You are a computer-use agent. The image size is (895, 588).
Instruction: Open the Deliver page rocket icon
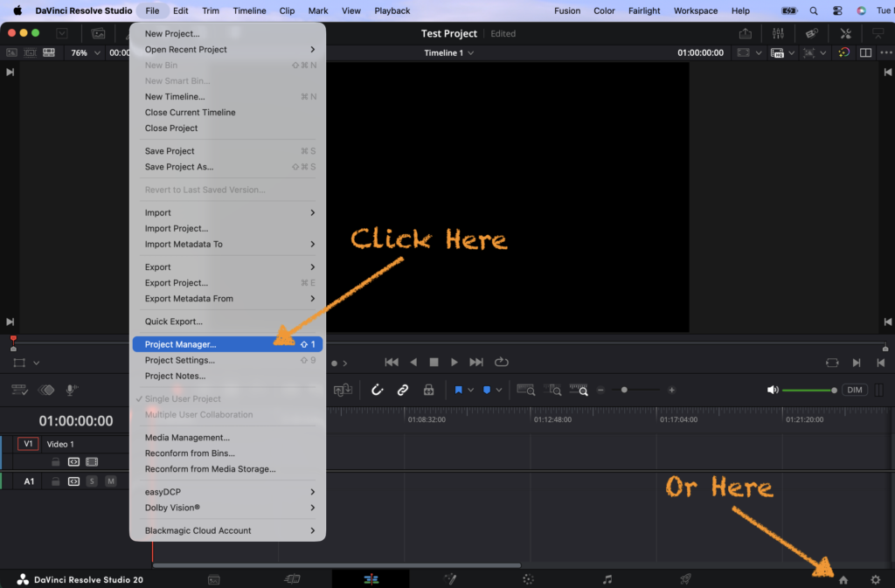coord(686,579)
